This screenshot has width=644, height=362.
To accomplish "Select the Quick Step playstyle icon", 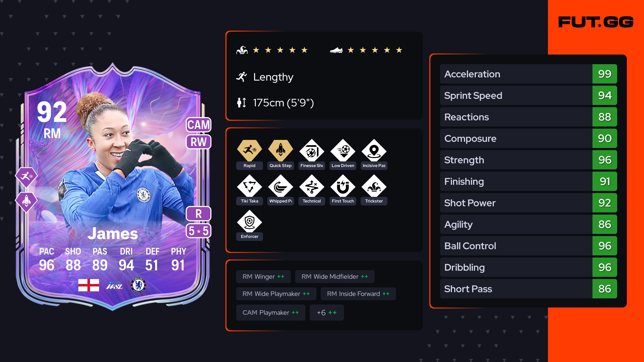I will point(280,150).
